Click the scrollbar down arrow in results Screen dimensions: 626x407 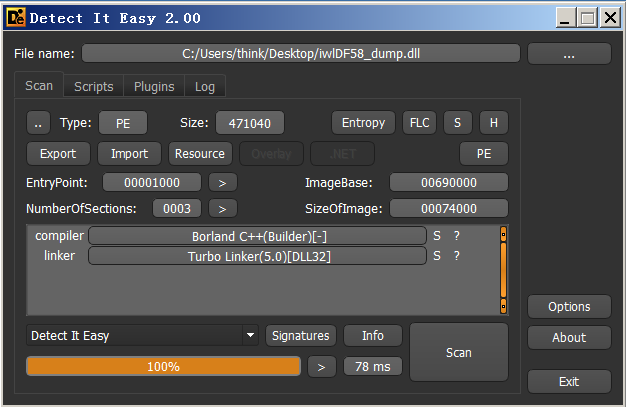click(503, 306)
